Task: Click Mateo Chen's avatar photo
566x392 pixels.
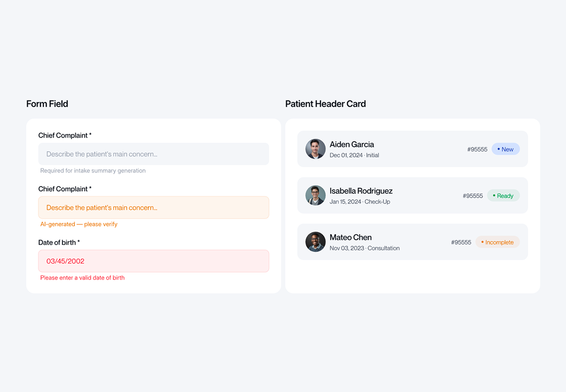Action: pos(316,242)
